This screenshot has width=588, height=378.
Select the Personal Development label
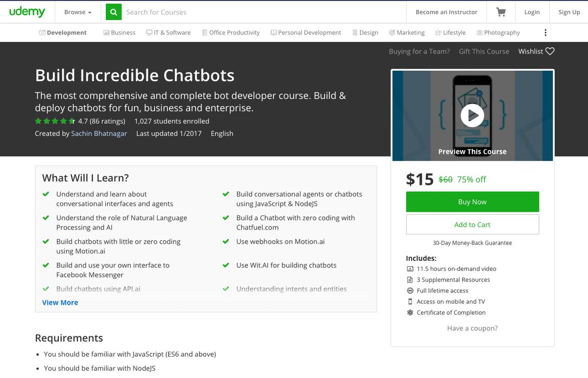pos(310,33)
